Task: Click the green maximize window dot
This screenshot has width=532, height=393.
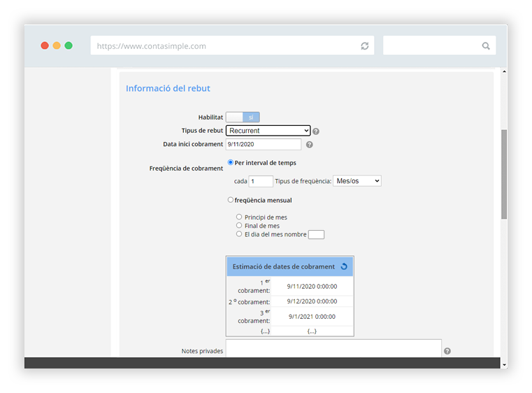Action: coord(69,45)
